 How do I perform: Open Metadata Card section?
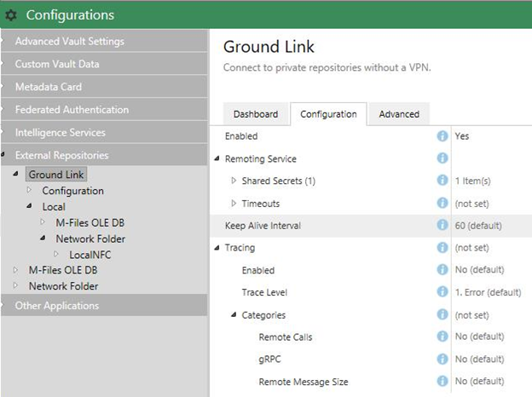[104, 87]
